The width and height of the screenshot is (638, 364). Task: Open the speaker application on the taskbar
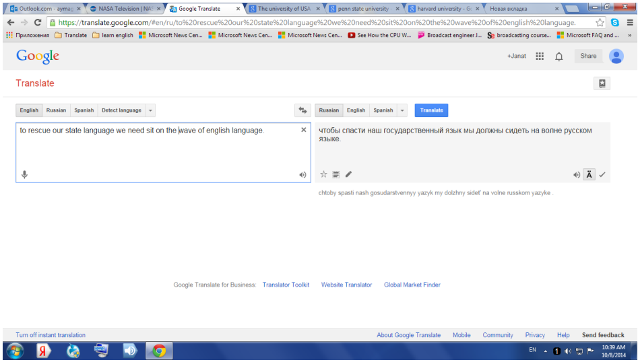(130, 350)
